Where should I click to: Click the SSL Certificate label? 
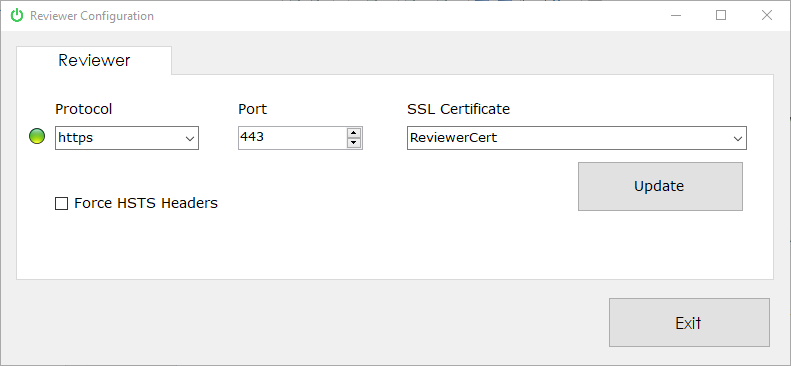(459, 109)
